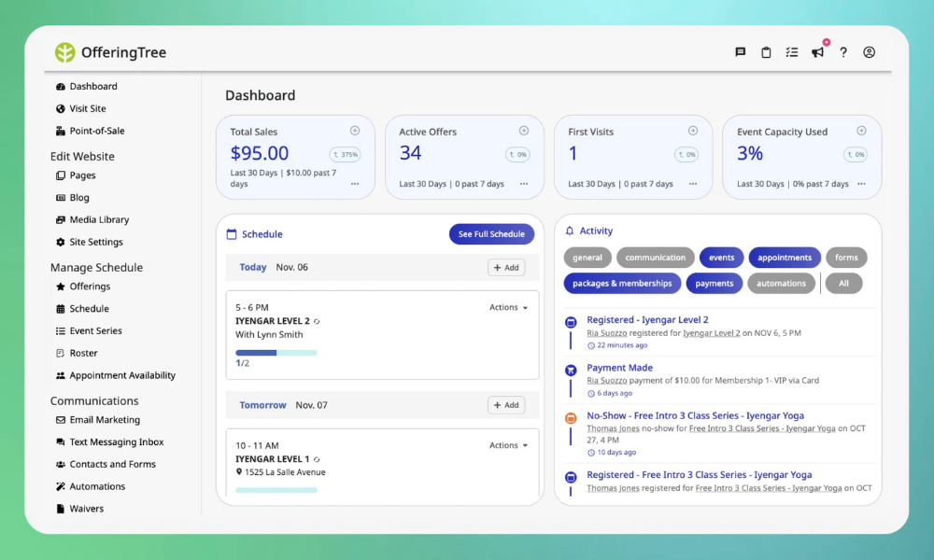Open Automations in the sidebar

[91, 487]
